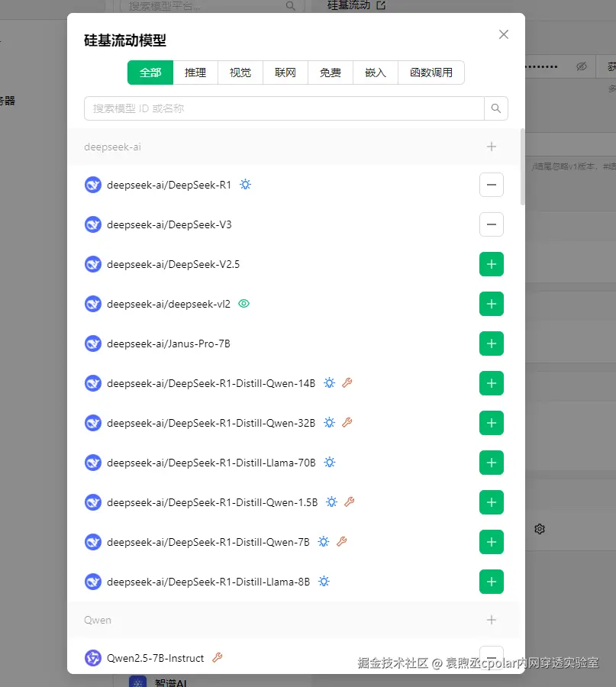
Task: Click reasoning icon beside Distill-Qwen-1.5B
Action: (331, 502)
